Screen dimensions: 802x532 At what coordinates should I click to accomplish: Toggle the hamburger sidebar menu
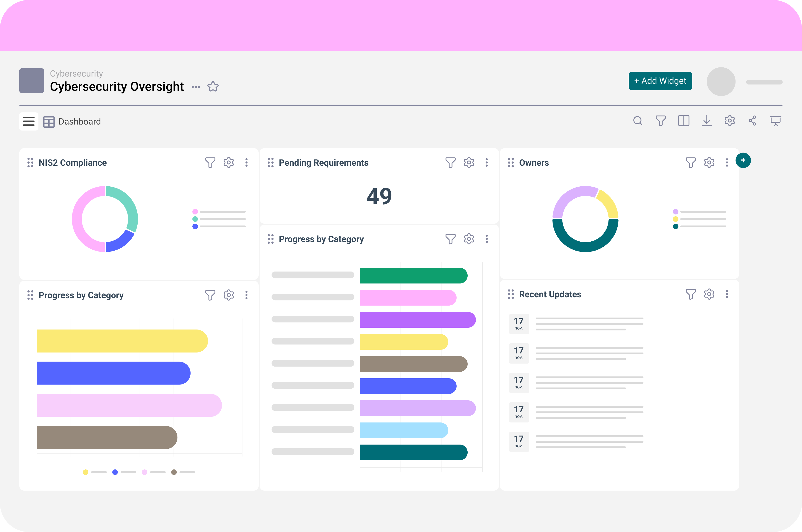(29, 121)
